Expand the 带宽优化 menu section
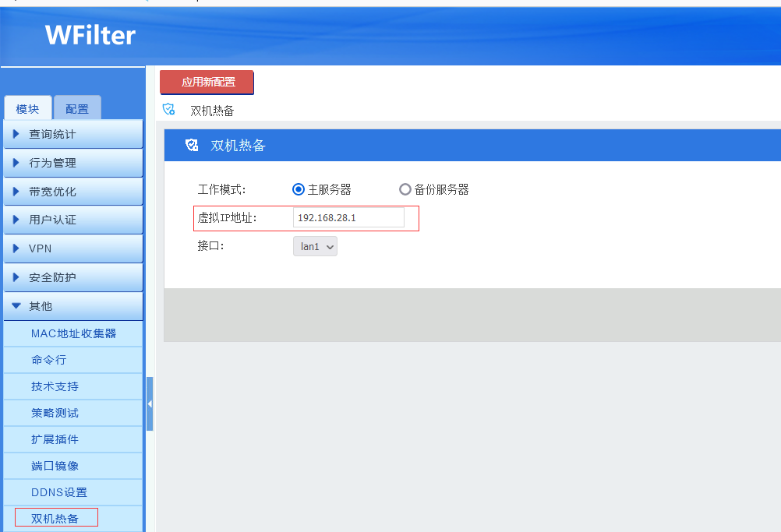This screenshot has height=532, width=781. [72, 192]
